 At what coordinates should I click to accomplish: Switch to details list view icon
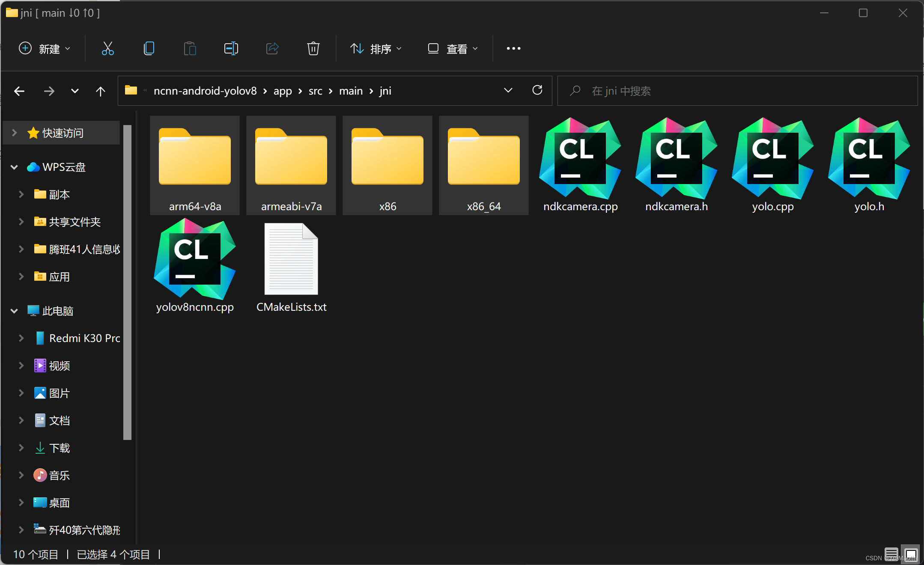[891, 554]
